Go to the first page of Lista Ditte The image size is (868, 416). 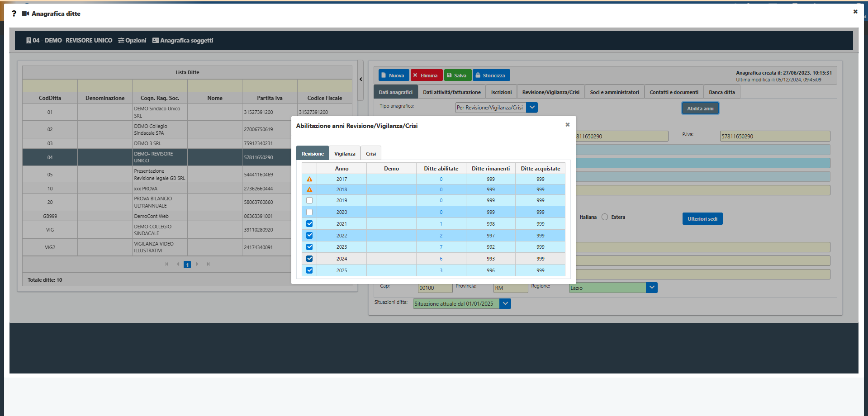coord(167,264)
